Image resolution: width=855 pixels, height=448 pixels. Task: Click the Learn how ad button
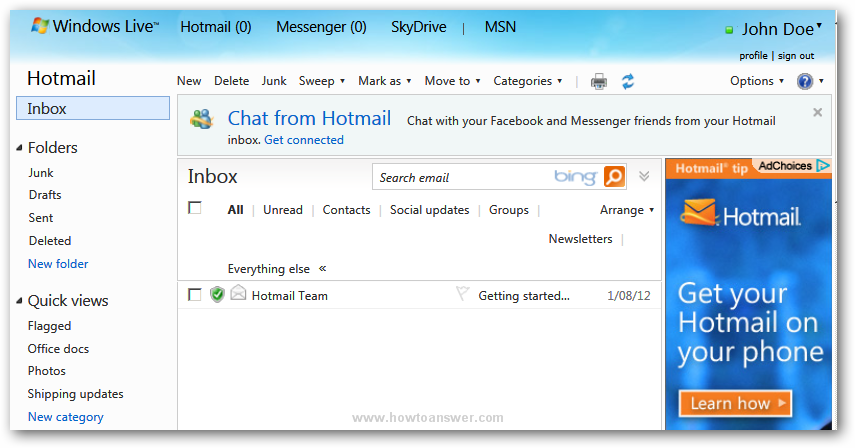pyautogui.click(x=735, y=403)
